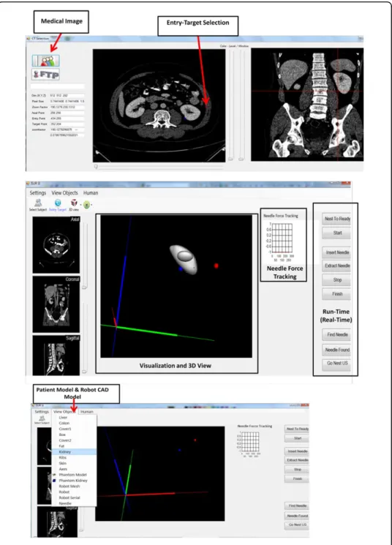Click the Phantom Model icon in menu
Screen dimensions: 392x545
[54, 475]
